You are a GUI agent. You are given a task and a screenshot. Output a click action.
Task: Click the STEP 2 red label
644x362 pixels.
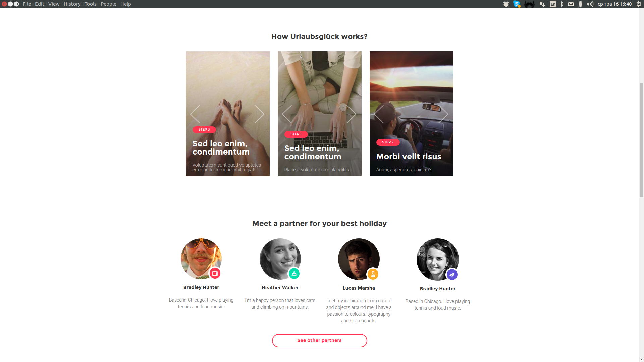388,142
